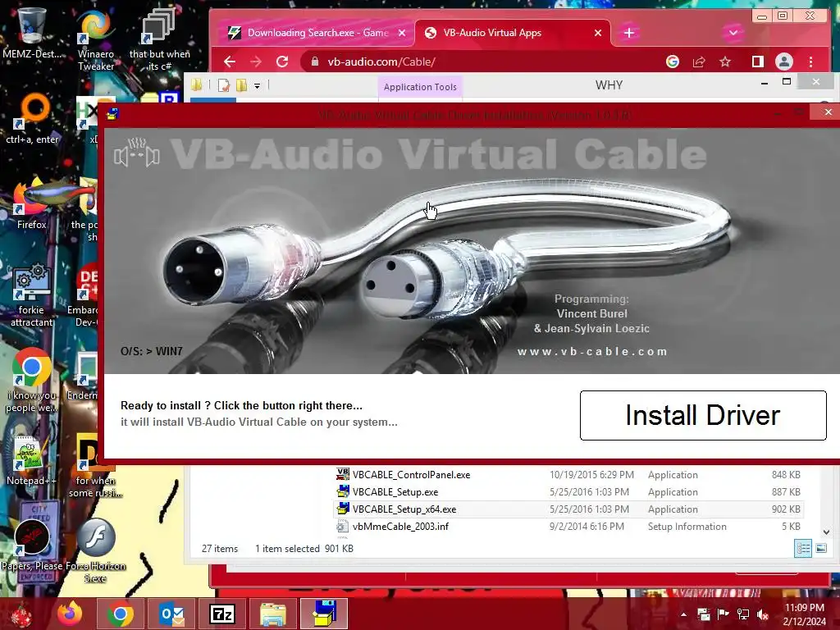The height and width of the screenshot is (630, 840).
Task: Select the Papers, Please desktop shortcut
Action: (x=32, y=546)
